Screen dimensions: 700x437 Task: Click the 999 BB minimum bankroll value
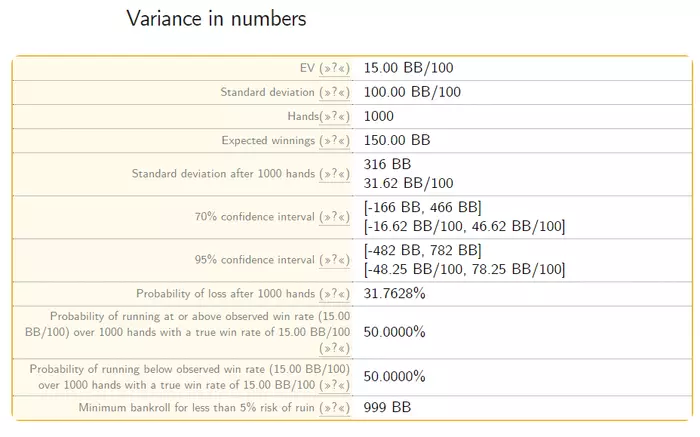tap(387, 408)
